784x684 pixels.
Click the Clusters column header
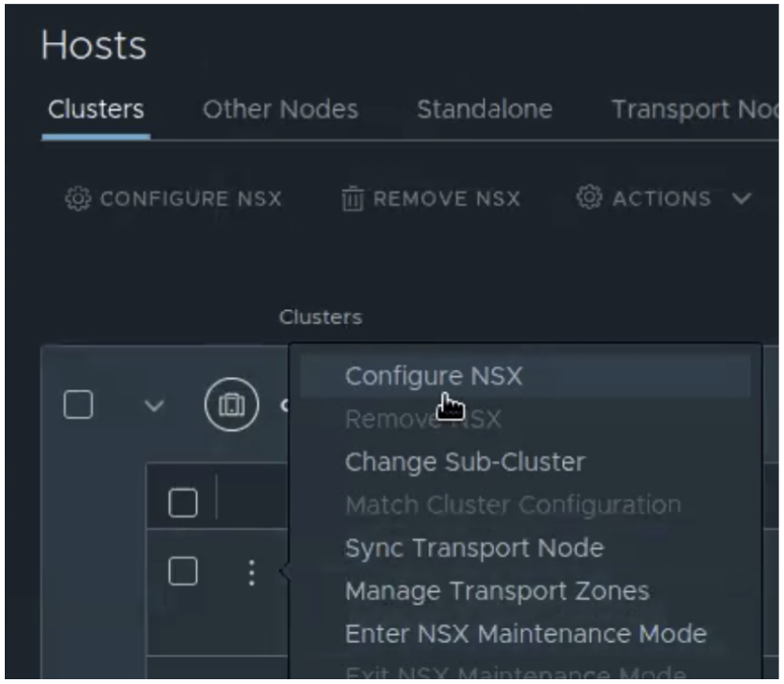click(320, 317)
